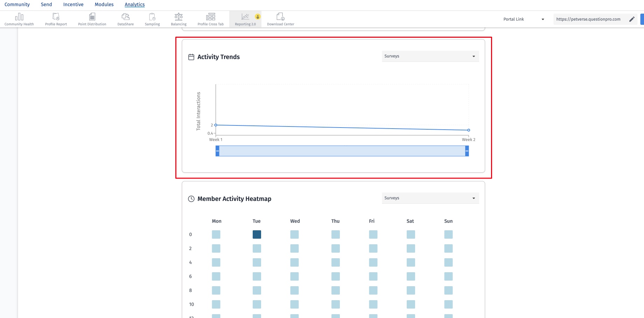Click the Week 2 data point on chart
The height and width of the screenshot is (318, 644).
click(x=469, y=130)
